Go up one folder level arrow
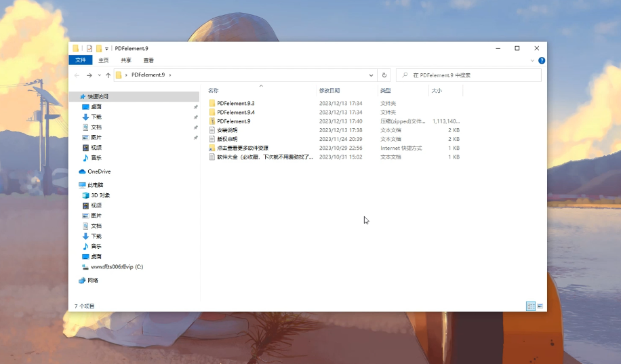The image size is (621, 364). pos(108,75)
